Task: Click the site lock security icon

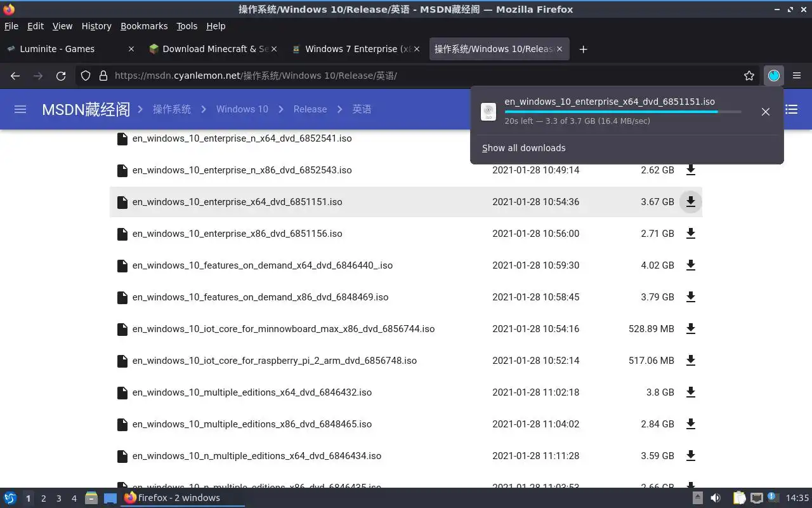Action: coord(103,76)
